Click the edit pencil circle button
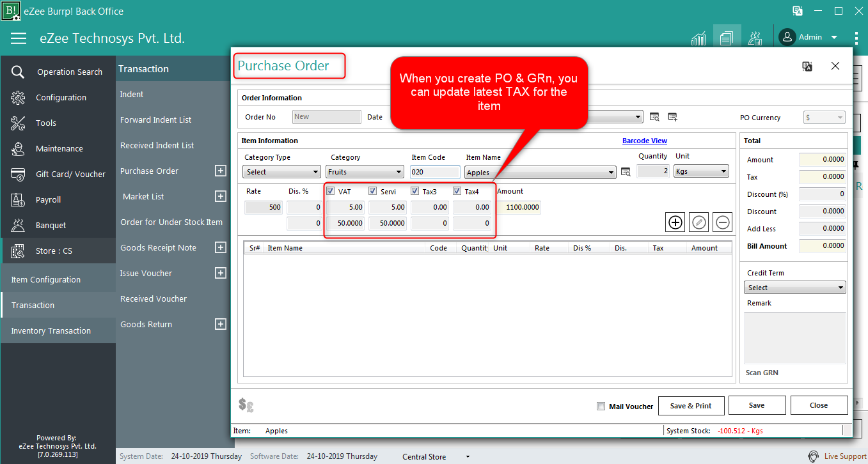The height and width of the screenshot is (464, 868). (699, 222)
